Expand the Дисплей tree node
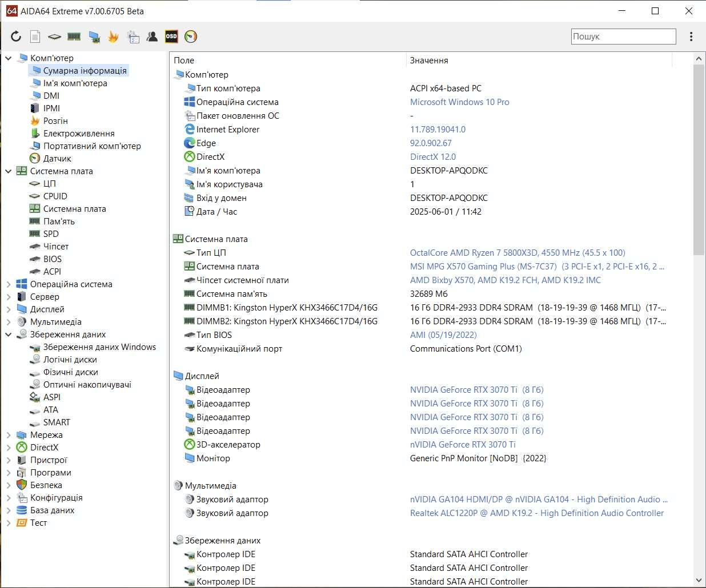 tap(9, 309)
